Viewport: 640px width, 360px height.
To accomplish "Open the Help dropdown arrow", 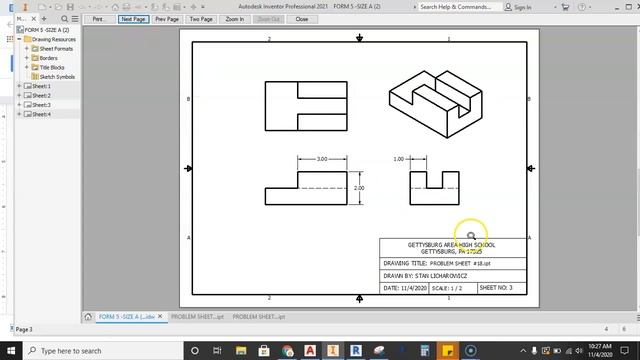I will (x=590, y=7).
